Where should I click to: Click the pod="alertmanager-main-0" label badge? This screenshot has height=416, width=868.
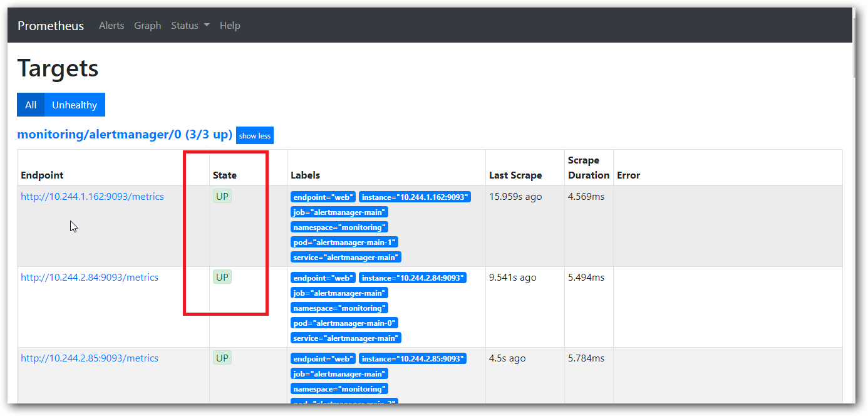[x=344, y=323]
